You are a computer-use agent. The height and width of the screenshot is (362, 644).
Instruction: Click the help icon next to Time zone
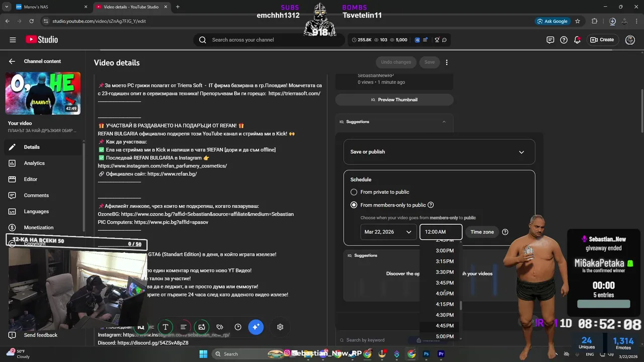505,232
